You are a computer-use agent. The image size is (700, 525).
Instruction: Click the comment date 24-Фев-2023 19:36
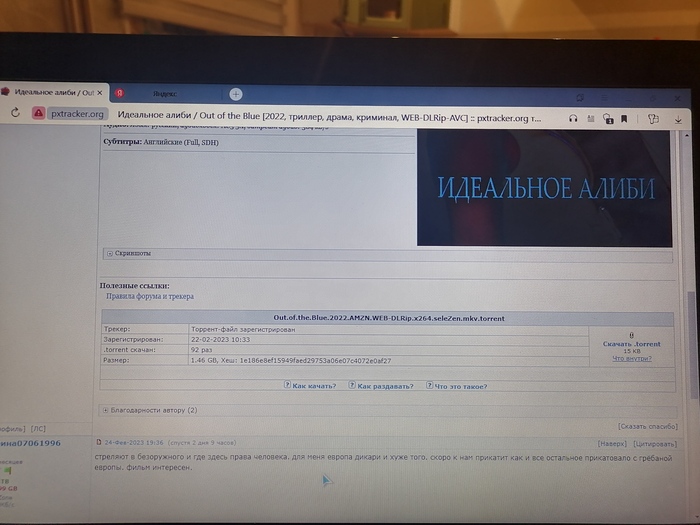pos(134,442)
